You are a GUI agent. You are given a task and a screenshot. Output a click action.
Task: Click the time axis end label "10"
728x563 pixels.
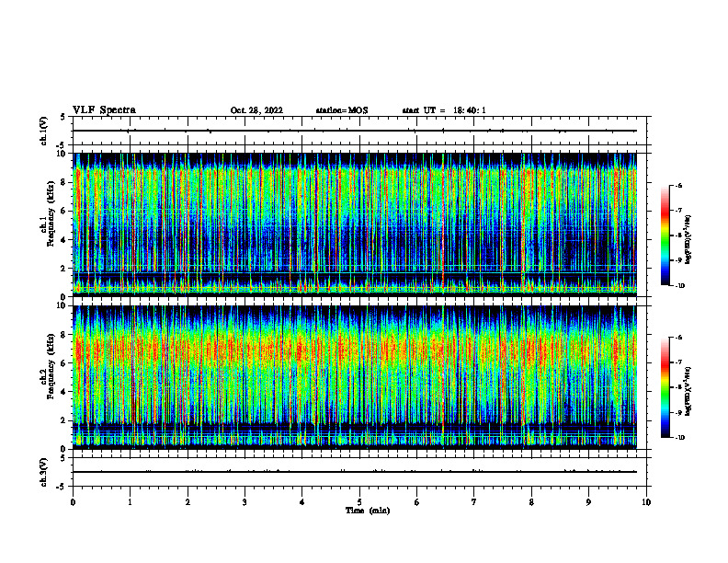[646, 502]
